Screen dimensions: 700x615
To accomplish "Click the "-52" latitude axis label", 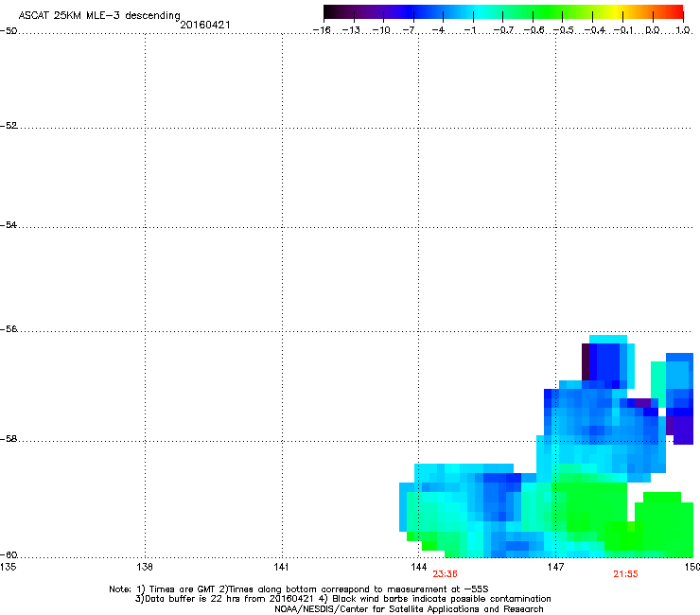I will coord(9,126).
